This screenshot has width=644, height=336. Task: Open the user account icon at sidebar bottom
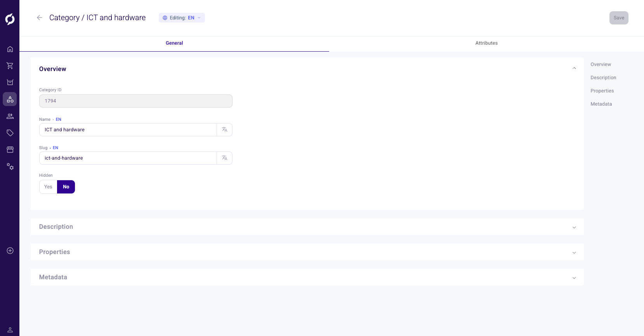click(x=10, y=330)
